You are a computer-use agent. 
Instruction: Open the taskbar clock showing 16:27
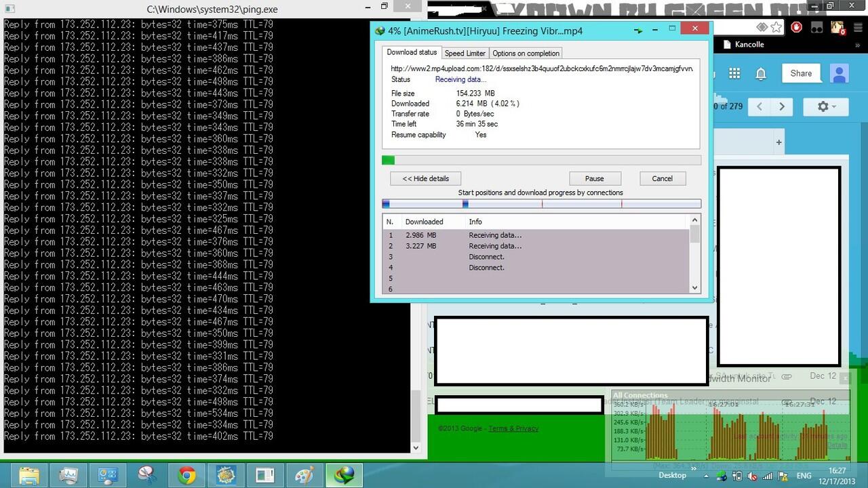point(838,475)
